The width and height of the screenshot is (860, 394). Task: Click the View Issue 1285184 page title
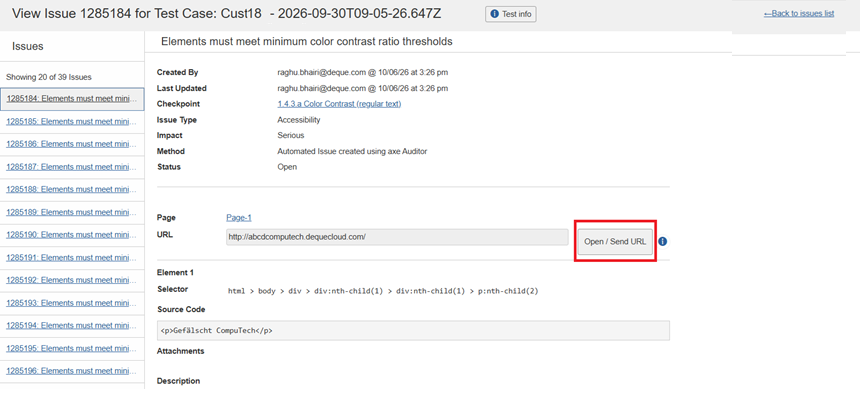click(226, 14)
